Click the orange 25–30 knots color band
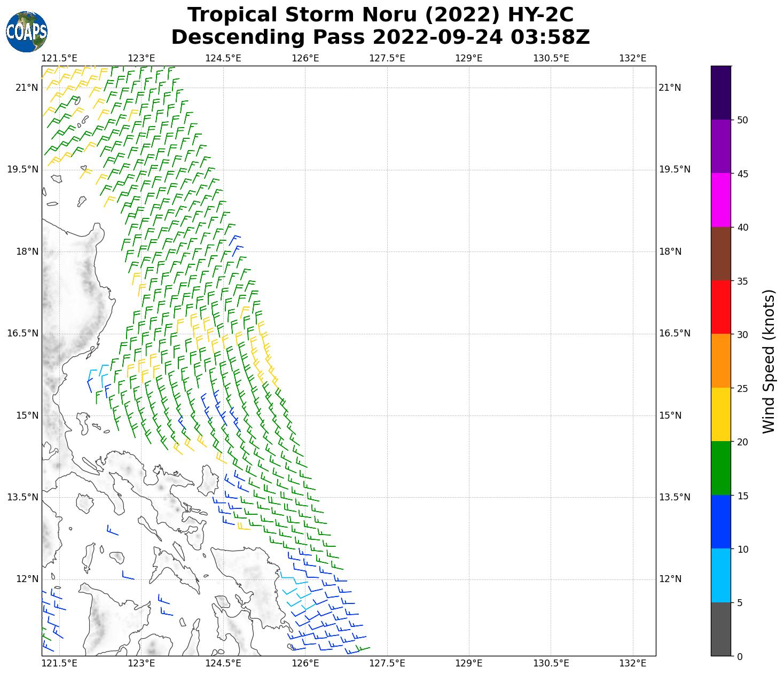Image resolution: width=784 pixels, height=675 pixels. 720,361
